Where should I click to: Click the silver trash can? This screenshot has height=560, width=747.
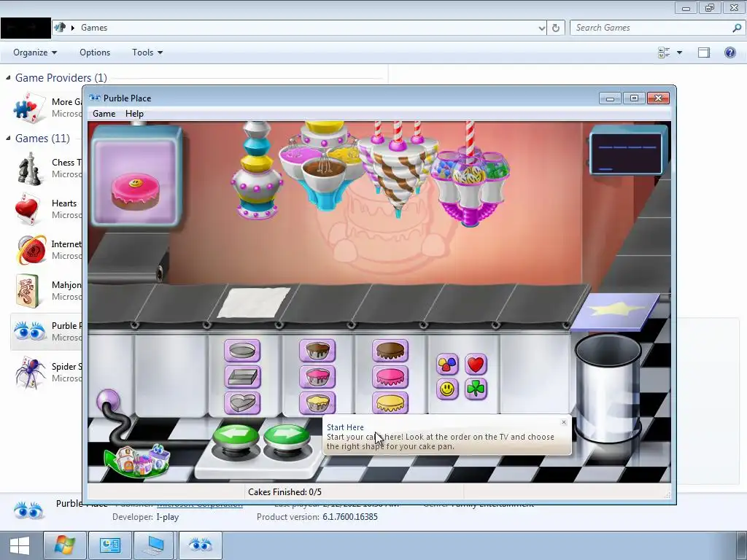point(608,388)
